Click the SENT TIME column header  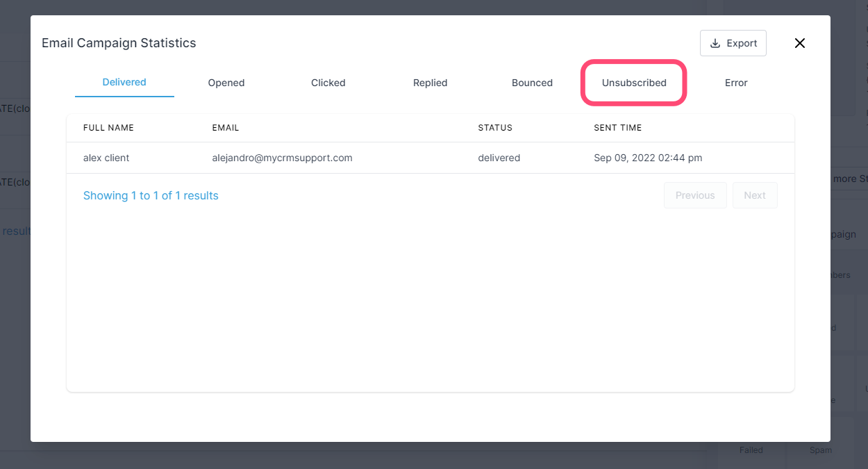pyautogui.click(x=618, y=128)
